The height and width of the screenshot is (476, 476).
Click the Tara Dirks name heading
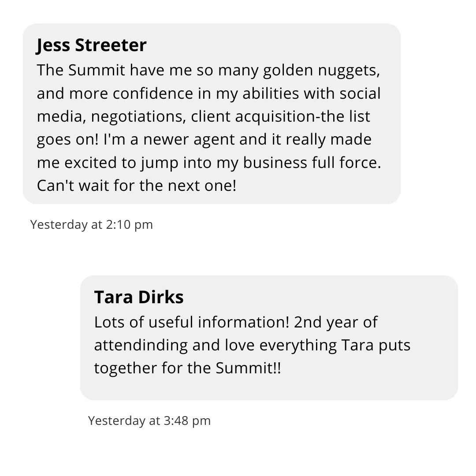[x=139, y=297]
